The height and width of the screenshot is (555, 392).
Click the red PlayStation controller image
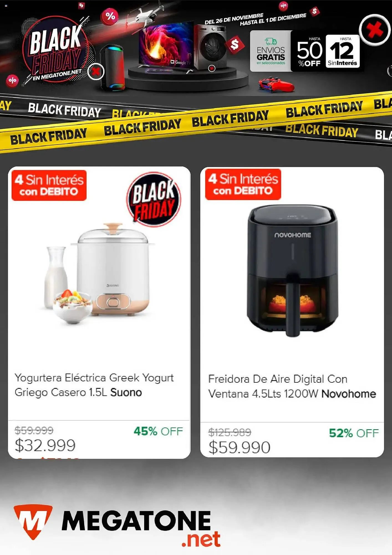(x=276, y=85)
